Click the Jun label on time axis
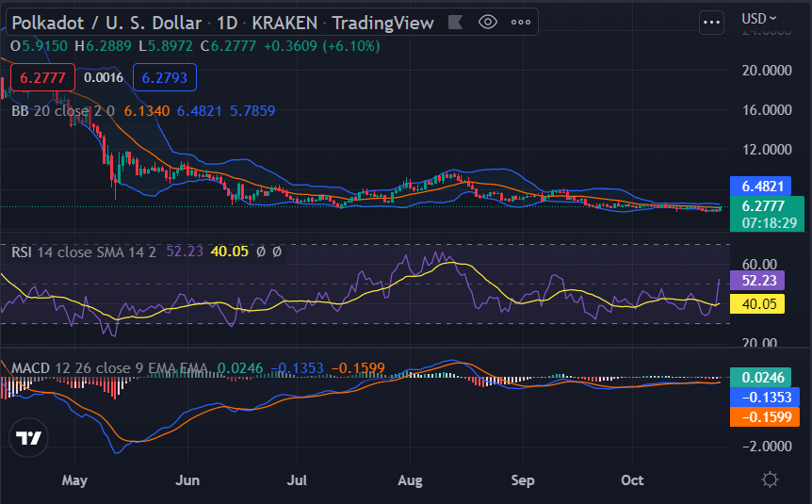 tap(187, 480)
